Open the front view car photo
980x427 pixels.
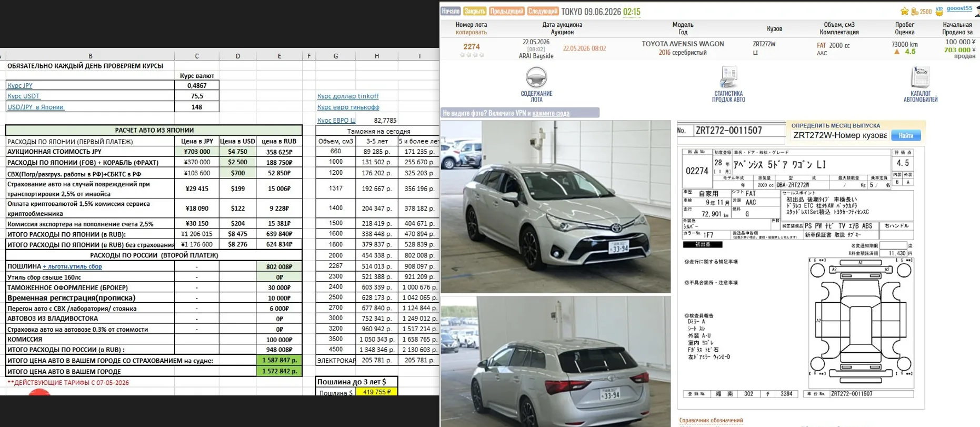coord(556,206)
